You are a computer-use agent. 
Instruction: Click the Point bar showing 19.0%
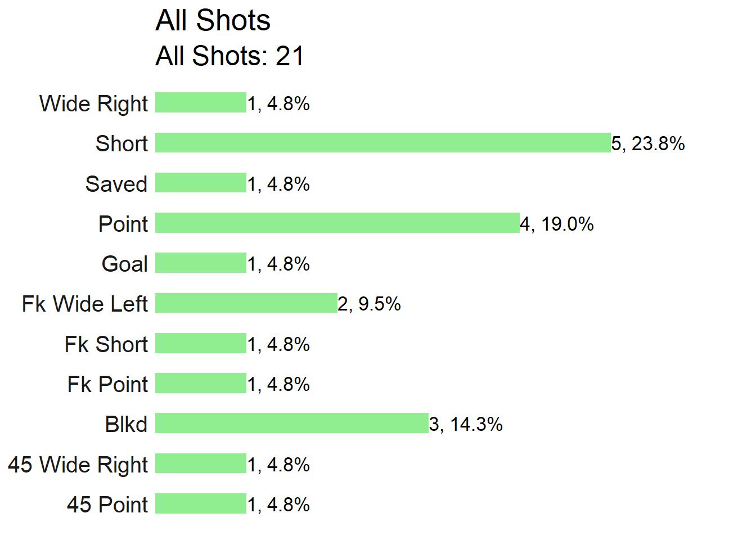(337, 223)
